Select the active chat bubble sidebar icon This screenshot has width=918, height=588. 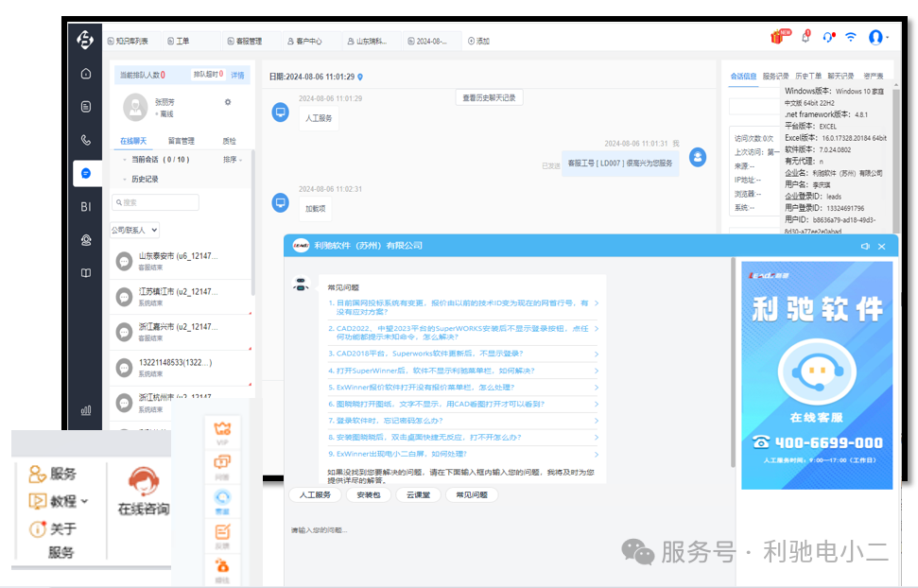point(86,173)
